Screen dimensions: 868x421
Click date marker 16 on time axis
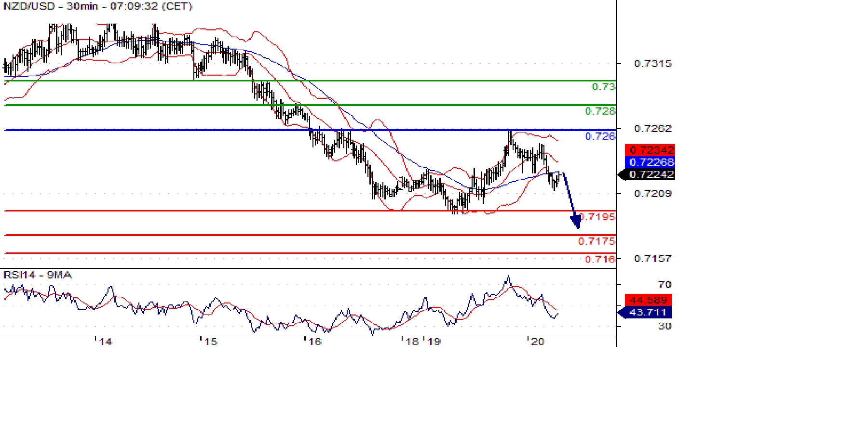point(314,342)
